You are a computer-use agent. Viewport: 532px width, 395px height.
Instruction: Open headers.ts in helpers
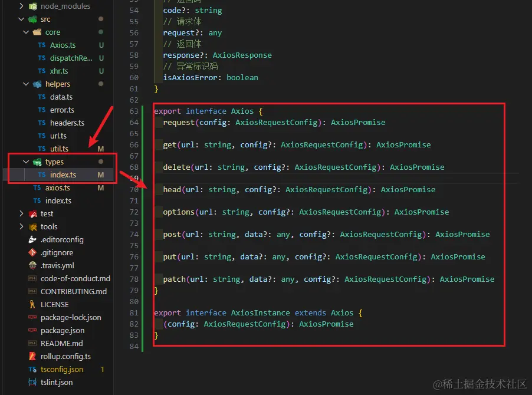(x=67, y=123)
